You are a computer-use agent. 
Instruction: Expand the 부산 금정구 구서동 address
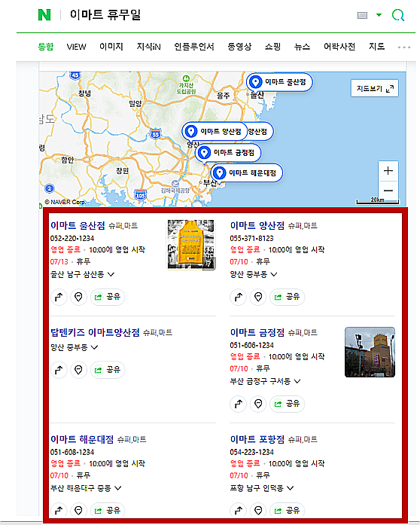click(x=265, y=381)
